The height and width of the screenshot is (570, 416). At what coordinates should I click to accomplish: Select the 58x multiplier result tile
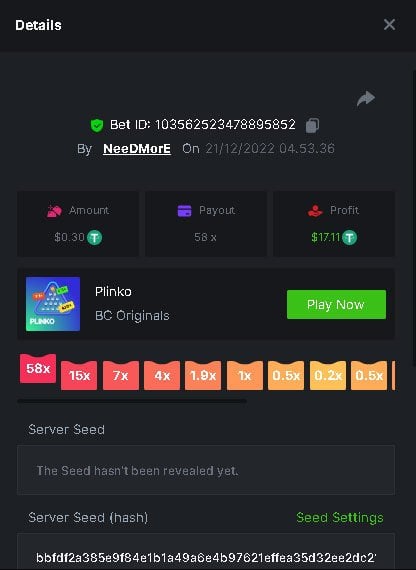click(38, 368)
